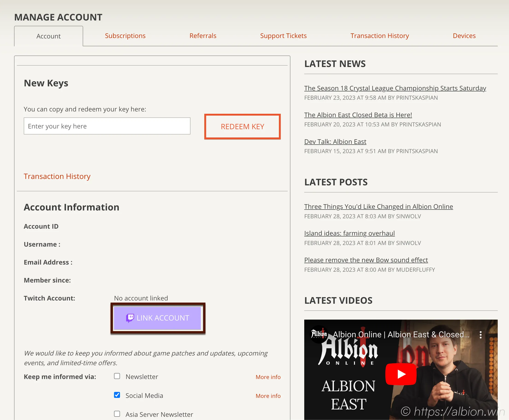Click More info next to Newsletter
509x420 pixels.
268,377
